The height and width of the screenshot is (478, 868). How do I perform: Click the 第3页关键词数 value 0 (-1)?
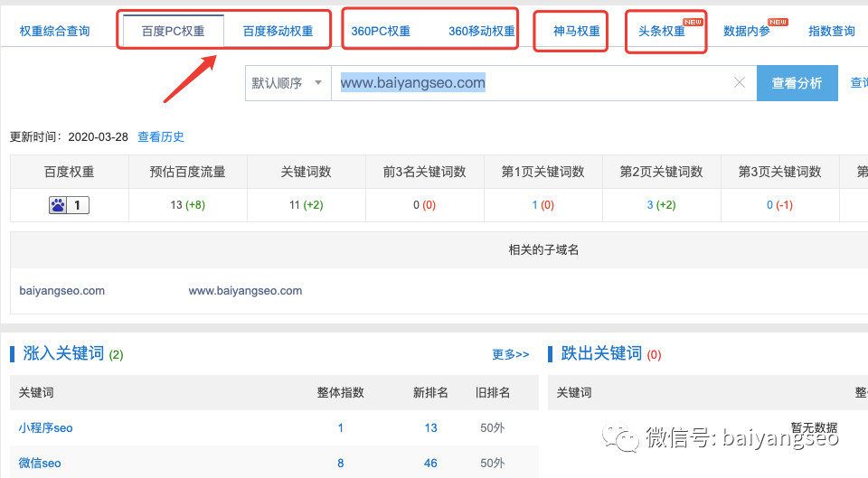click(779, 205)
